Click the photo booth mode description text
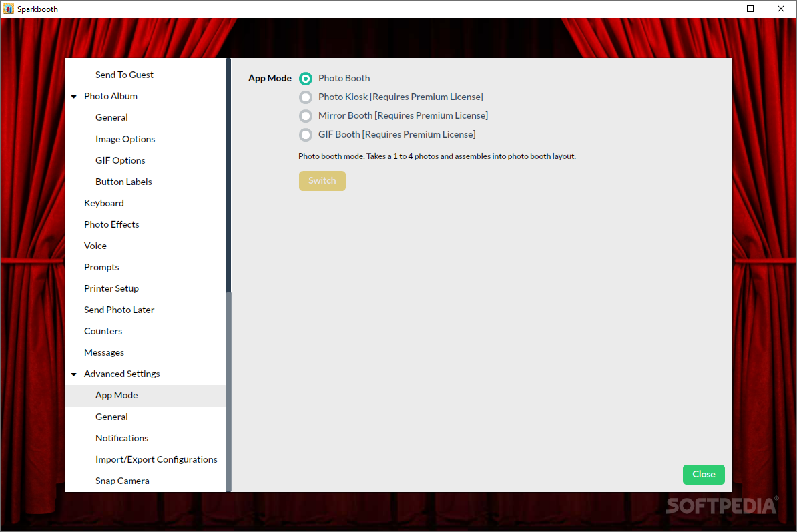This screenshot has height=532, width=797. click(x=437, y=156)
